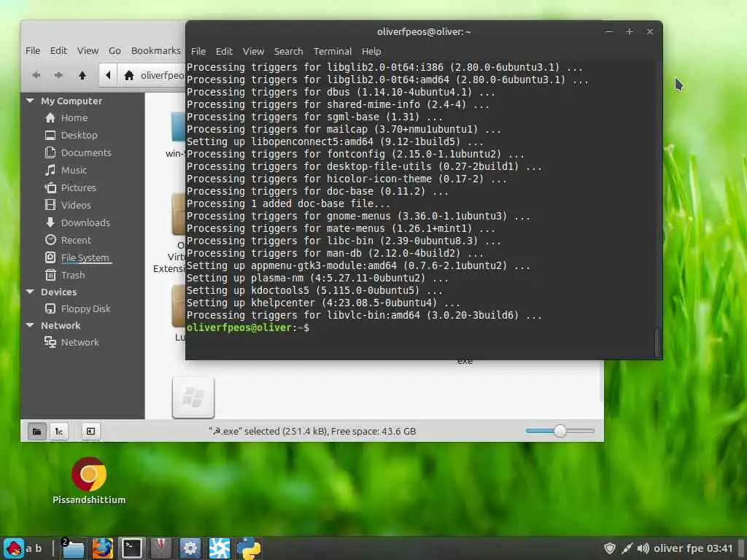Open Music folder in sidebar
This screenshot has width=747, height=560.
(x=74, y=170)
